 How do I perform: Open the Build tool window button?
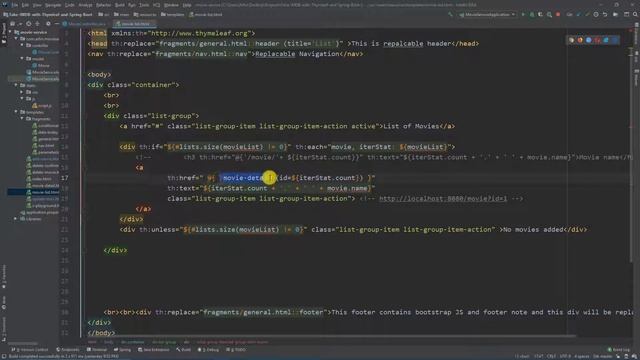[x=184, y=350]
